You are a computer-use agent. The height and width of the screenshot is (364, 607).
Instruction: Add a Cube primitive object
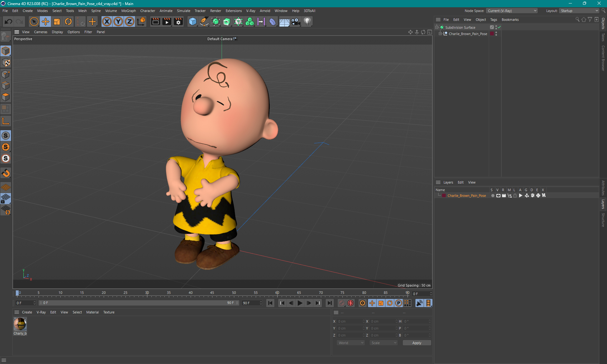click(193, 21)
